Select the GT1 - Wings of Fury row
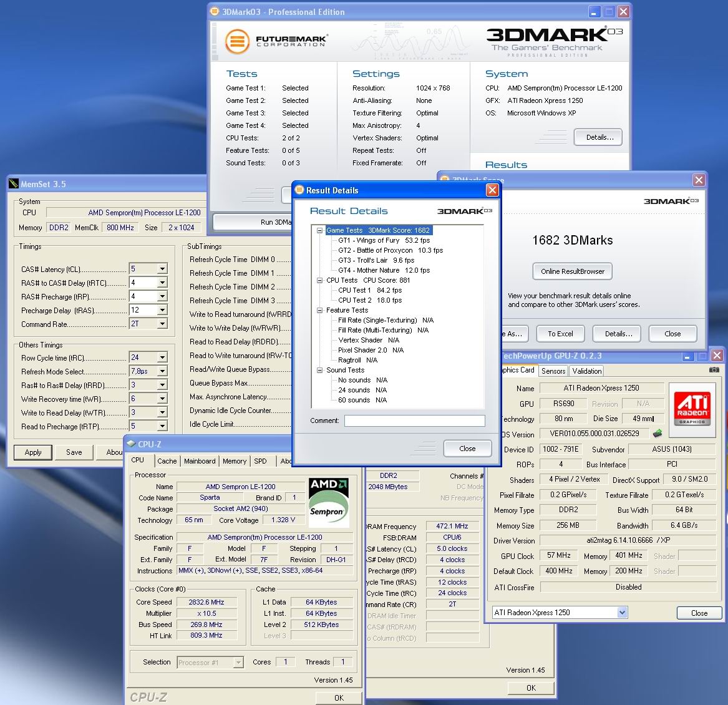728x705 pixels. tap(384, 240)
